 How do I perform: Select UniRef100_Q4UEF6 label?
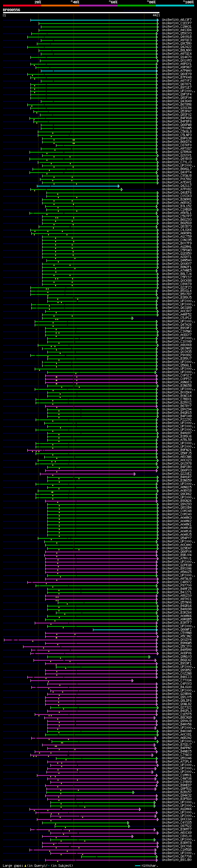point(177,192)
